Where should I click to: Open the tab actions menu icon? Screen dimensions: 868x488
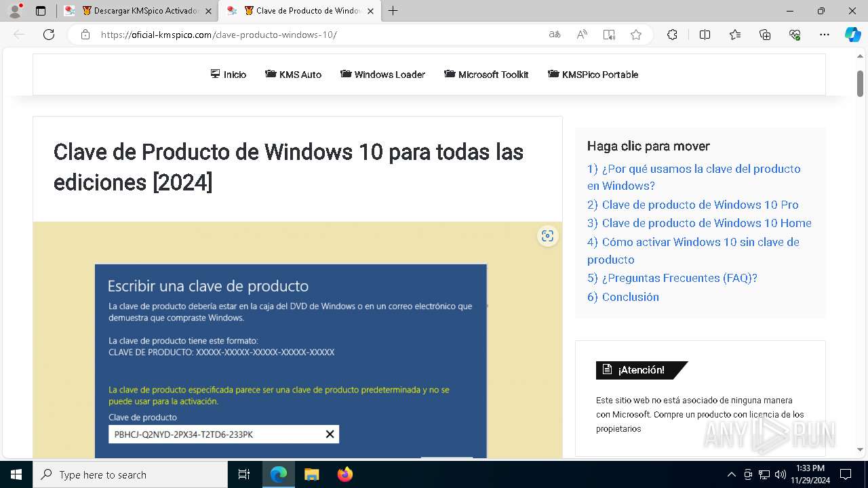(x=41, y=11)
